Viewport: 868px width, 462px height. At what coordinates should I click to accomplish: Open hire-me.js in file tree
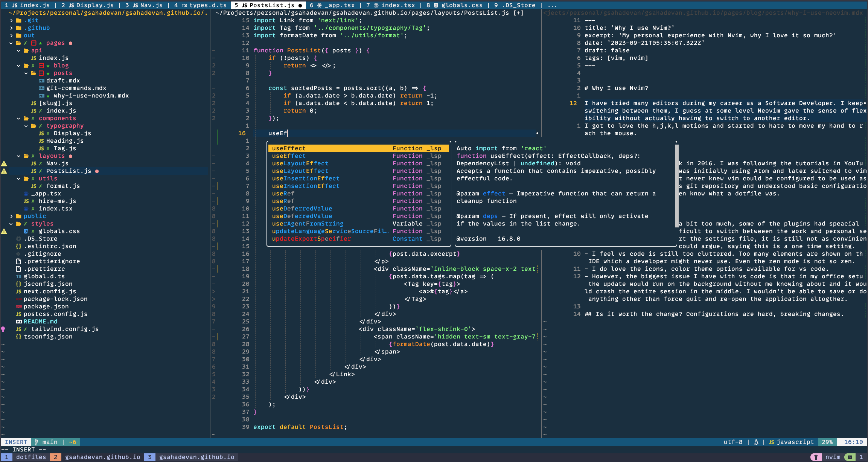pyautogui.click(x=57, y=201)
